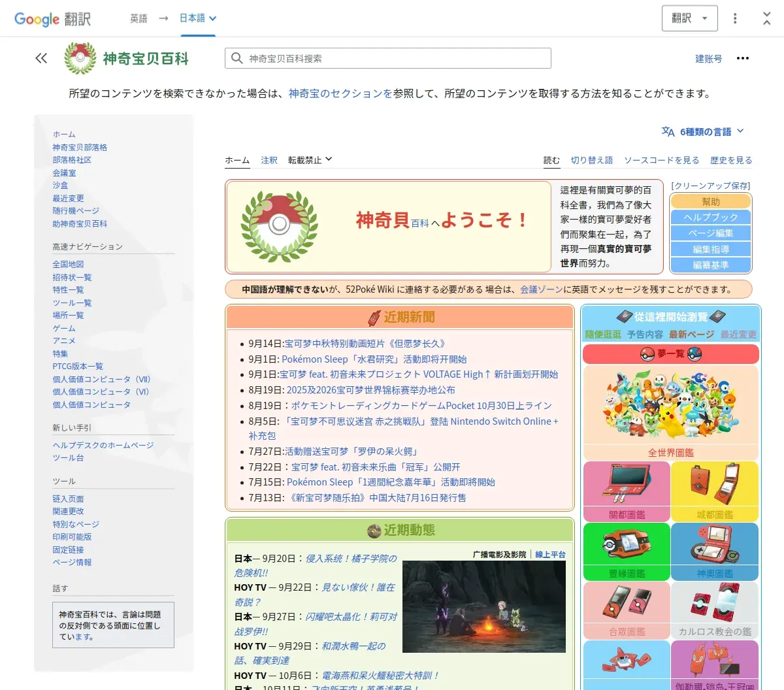
Task: Collapse sidebar with double chevron icon
Action: pyautogui.click(x=41, y=58)
